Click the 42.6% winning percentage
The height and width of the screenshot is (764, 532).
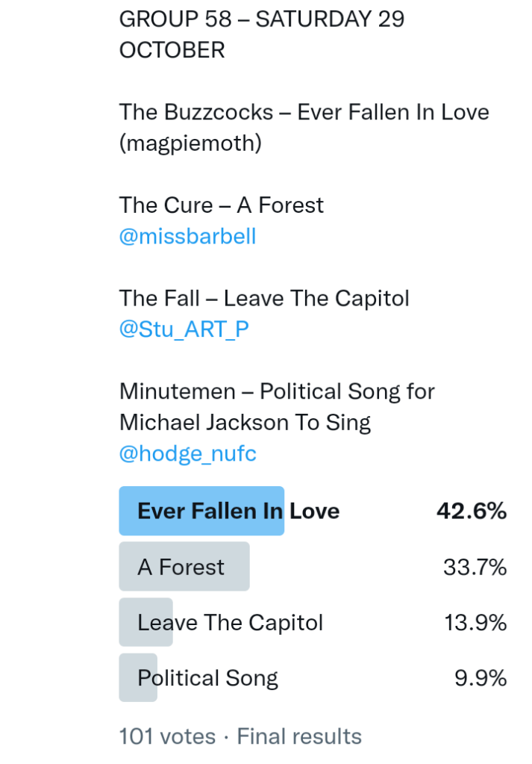[471, 511]
